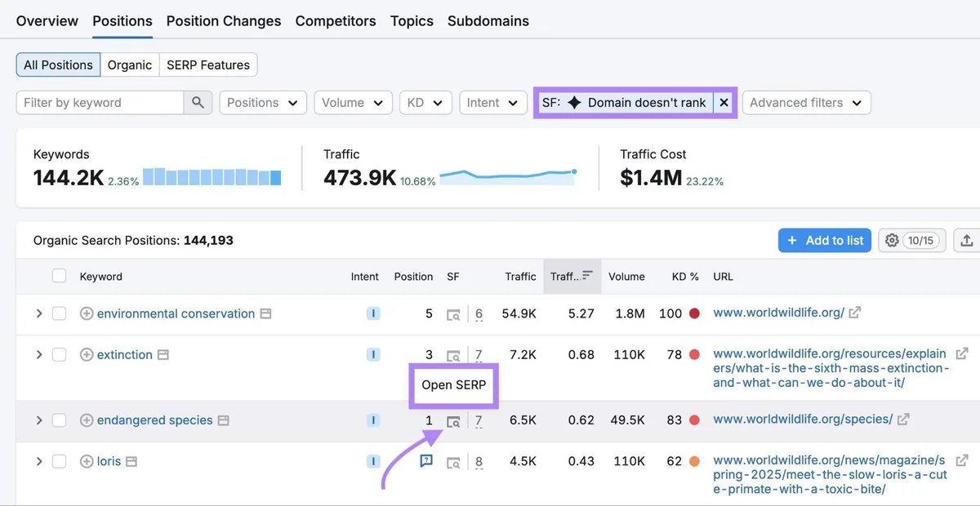
Task: Click the export upload icon
Action: click(x=967, y=240)
